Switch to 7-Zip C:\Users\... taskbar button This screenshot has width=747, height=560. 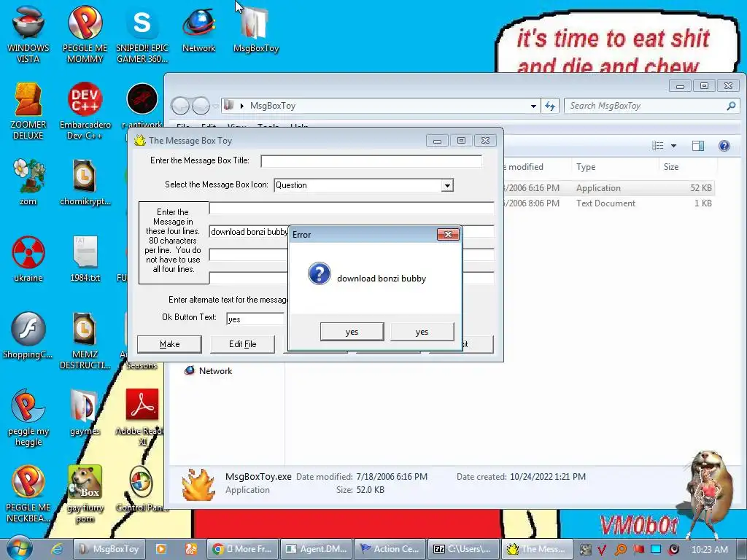click(x=463, y=549)
